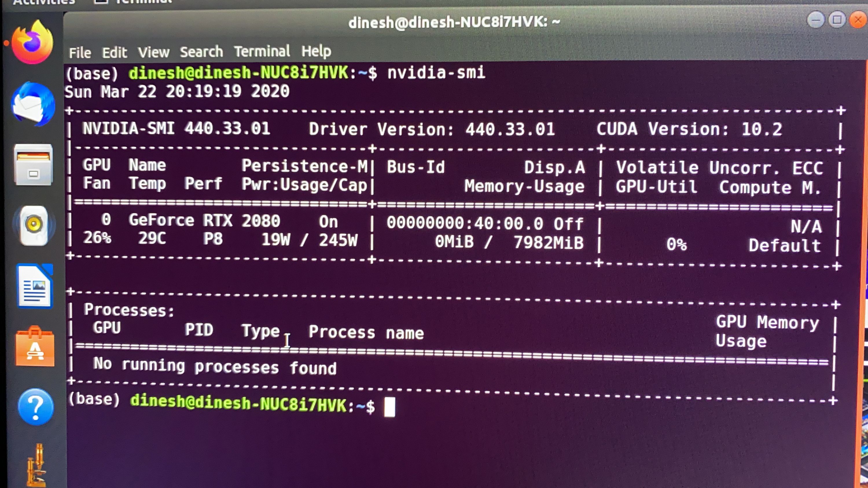Click the Processes: label

coord(129,310)
